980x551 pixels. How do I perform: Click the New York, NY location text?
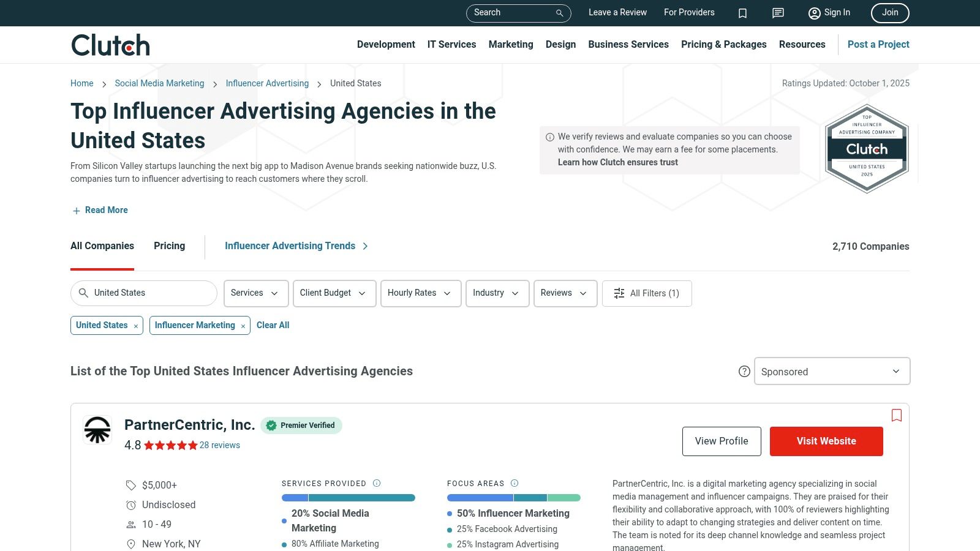click(171, 544)
